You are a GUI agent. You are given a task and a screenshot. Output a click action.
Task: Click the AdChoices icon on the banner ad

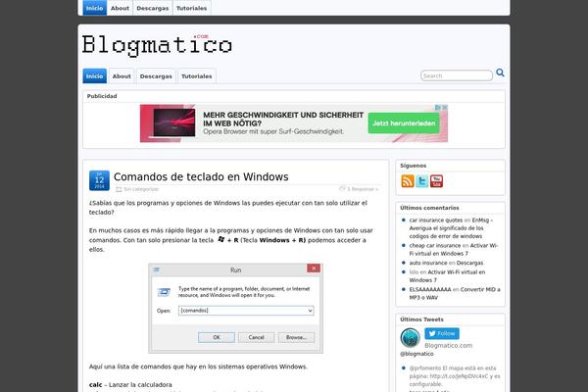coord(438,107)
